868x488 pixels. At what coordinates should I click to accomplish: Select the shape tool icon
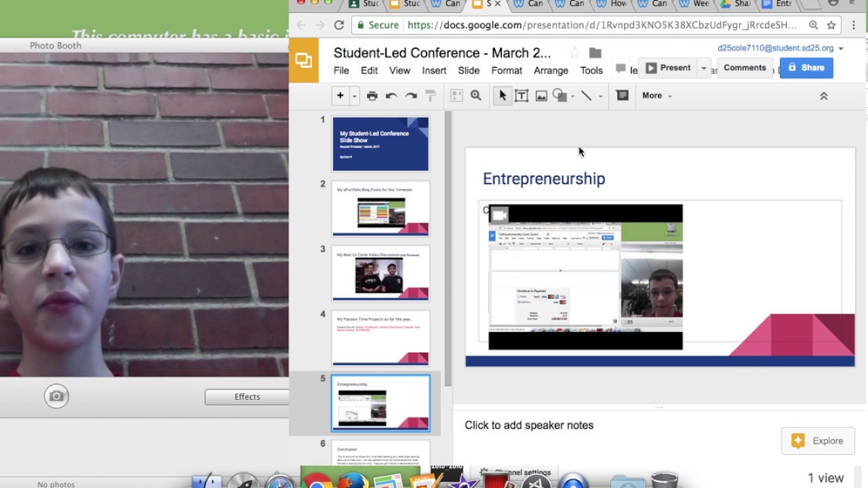559,96
